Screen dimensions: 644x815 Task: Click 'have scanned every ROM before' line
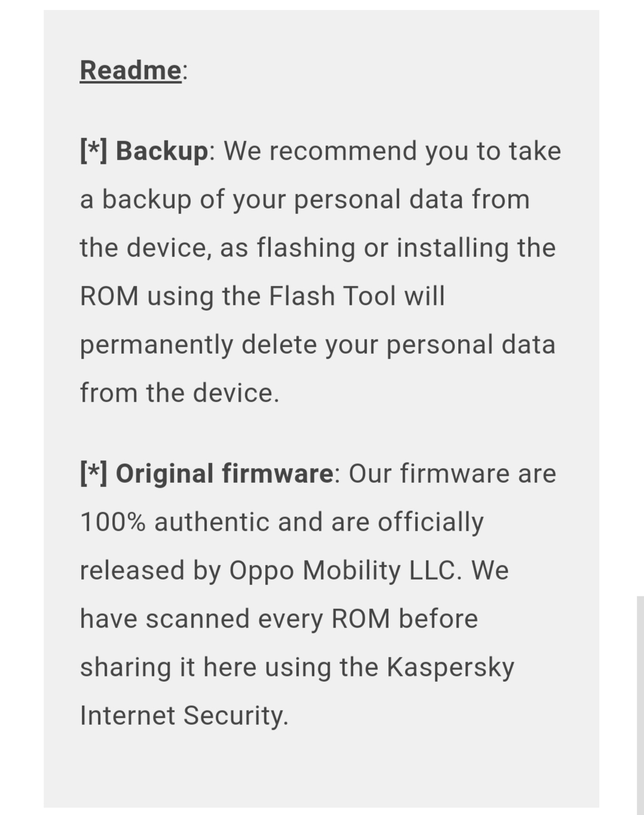pyautogui.click(x=279, y=619)
